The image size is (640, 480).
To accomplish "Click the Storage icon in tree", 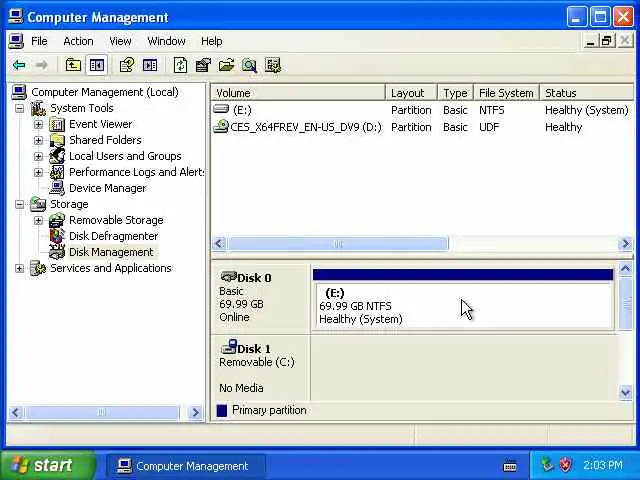I will click(38, 204).
